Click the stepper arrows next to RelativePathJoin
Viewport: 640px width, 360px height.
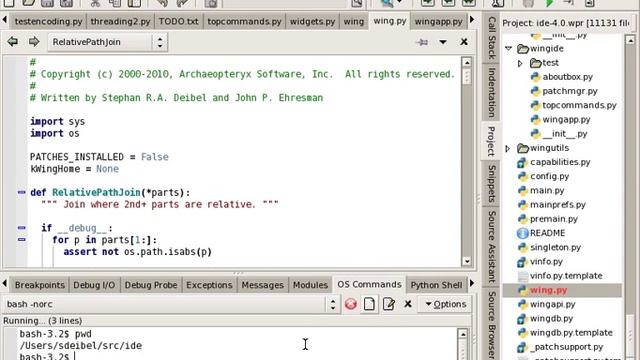tap(160, 42)
